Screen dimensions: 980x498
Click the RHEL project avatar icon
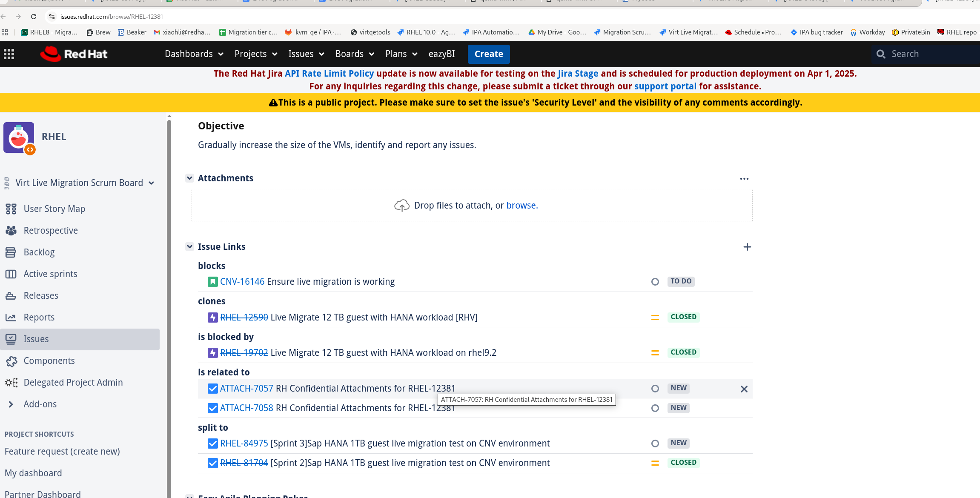tap(19, 137)
